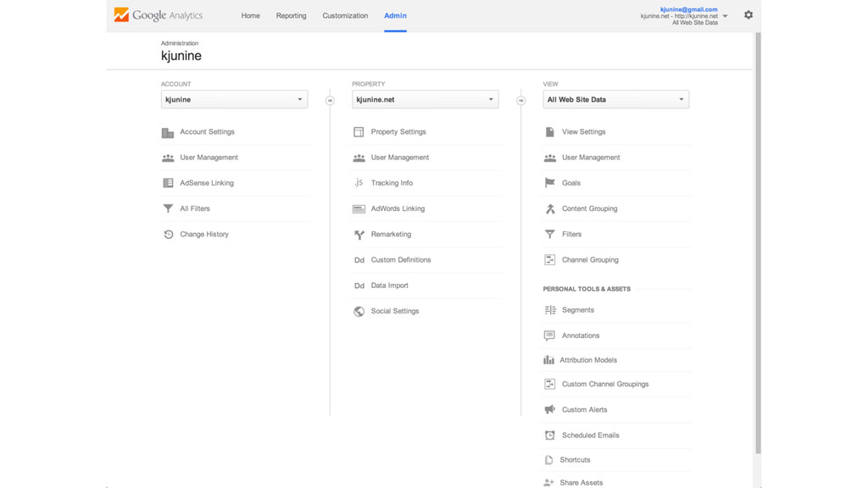Open the Custom Definitions link
The height and width of the screenshot is (488, 868).
click(x=401, y=259)
